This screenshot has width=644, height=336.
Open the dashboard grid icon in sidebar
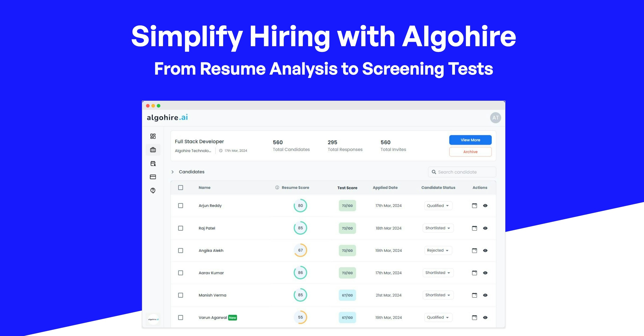coord(153,136)
